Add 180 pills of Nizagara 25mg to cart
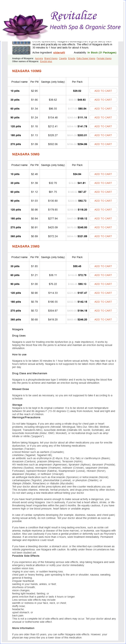This screenshot has width=126, height=644. coord(103,302)
